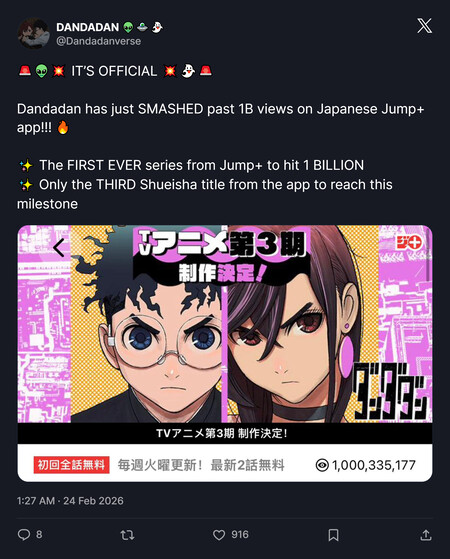Click the eye view-count icon
The image size is (450, 559).
click(x=322, y=465)
